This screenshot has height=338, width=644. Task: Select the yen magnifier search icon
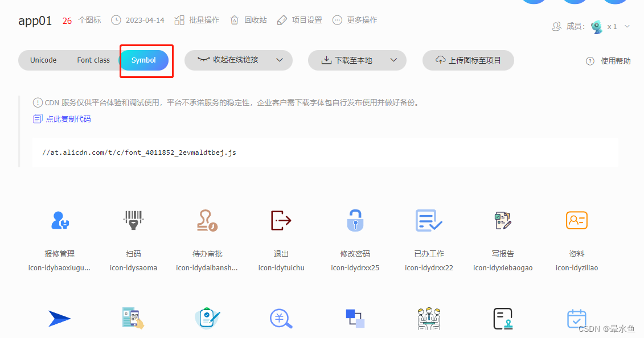(x=281, y=319)
